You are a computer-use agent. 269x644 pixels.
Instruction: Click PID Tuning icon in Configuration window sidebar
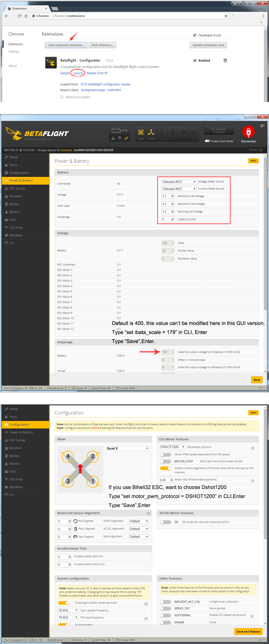[x=6, y=440]
